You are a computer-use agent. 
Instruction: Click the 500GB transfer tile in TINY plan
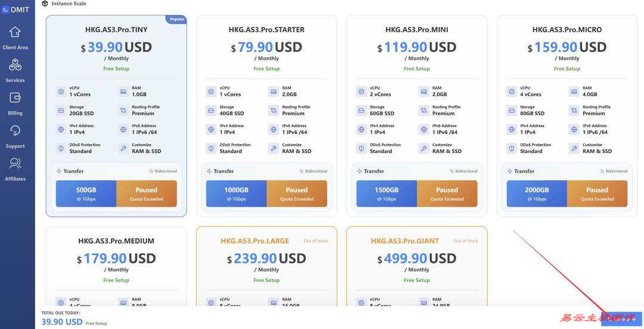pos(86,193)
